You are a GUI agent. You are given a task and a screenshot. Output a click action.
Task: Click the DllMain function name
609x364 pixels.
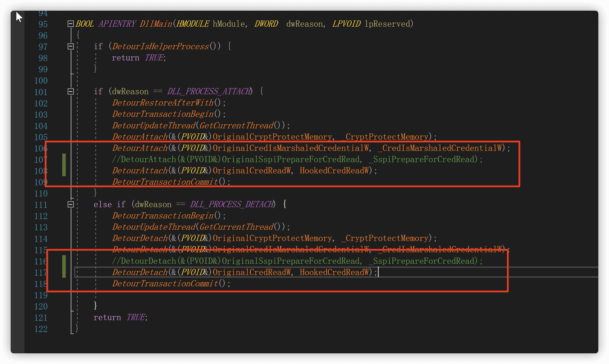[x=156, y=24]
